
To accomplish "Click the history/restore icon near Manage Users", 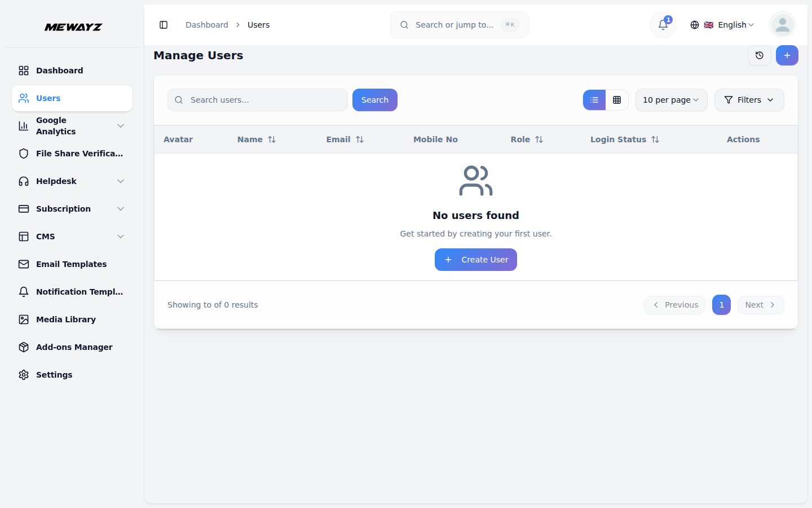I will [760, 55].
